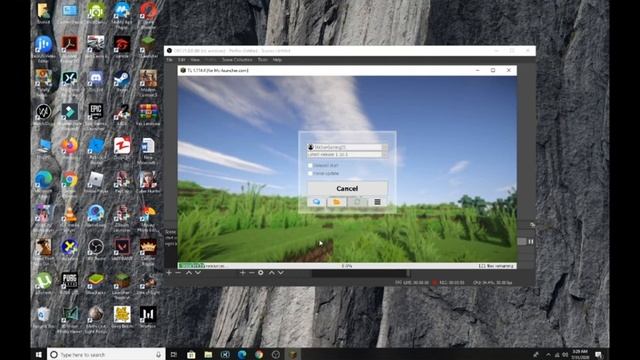Move source down in OBS
640x360 pixels.
coord(281,273)
